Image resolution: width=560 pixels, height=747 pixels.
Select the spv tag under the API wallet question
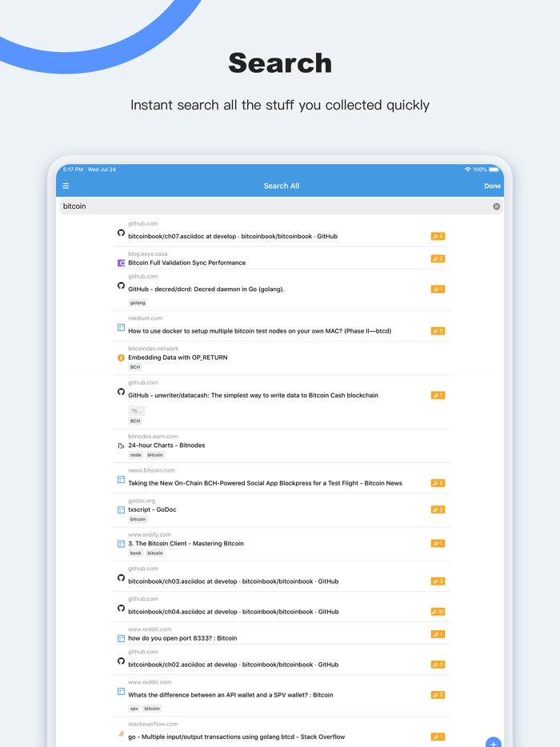[134, 709]
